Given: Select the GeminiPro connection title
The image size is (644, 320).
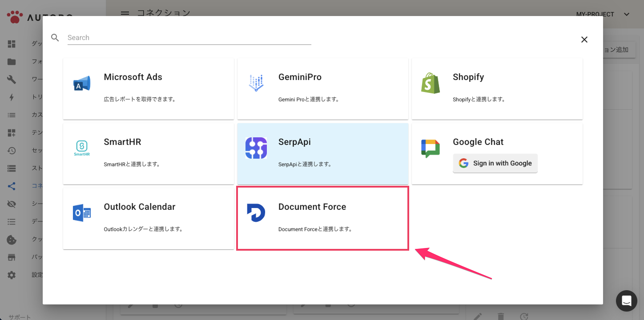Looking at the screenshot, I should tap(300, 77).
